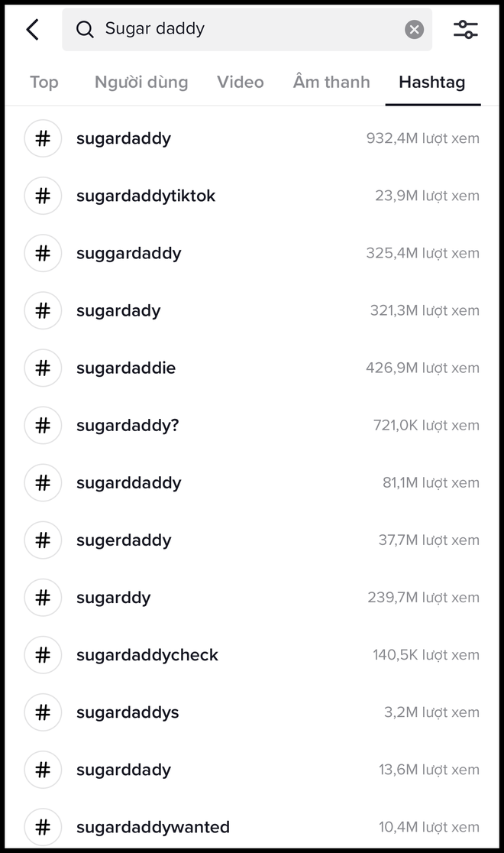The width and height of the screenshot is (504, 853).
Task: Click inside the search input field
Action: 229,29
